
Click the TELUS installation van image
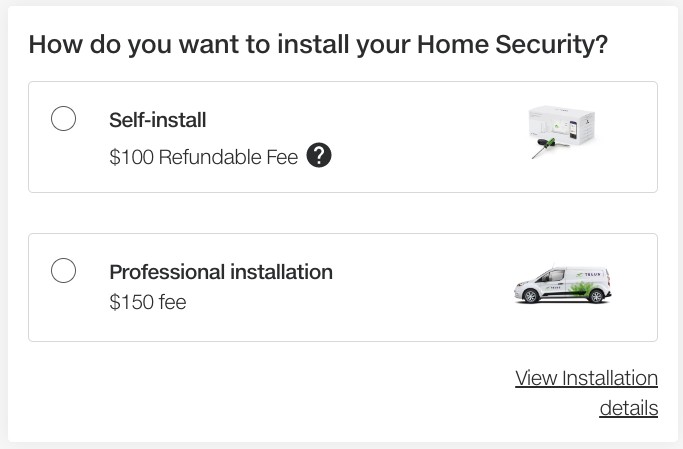click(562, 285)
